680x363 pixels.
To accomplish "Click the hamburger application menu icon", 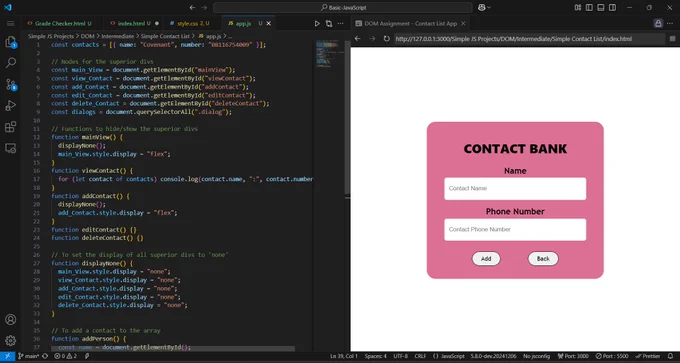I will coord(10,23).
